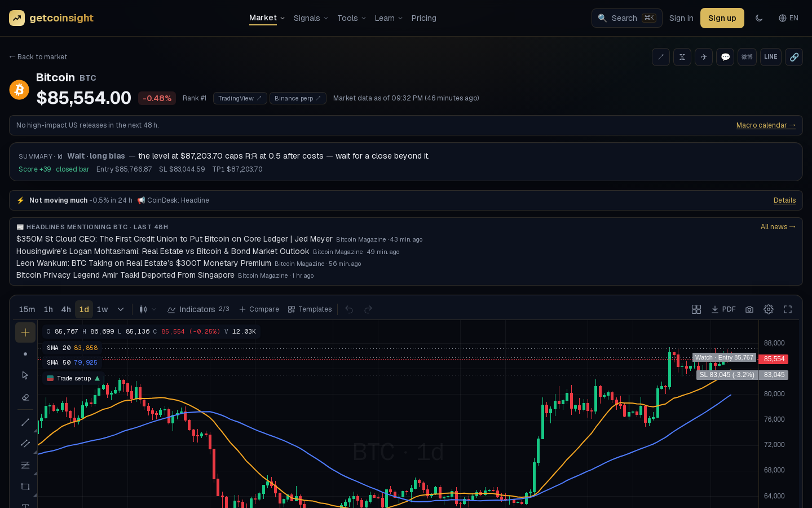Screen dimensions: 812x508
Task: Open the Pricing page
Action: (424, 18)
